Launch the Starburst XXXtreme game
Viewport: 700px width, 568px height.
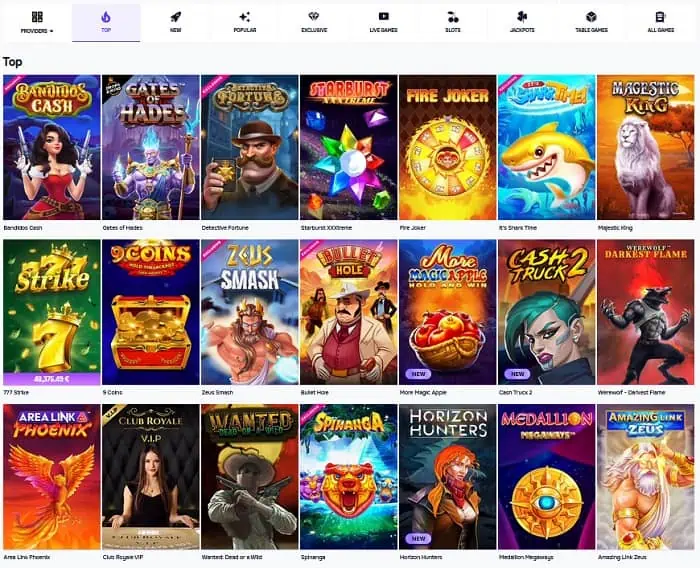[x=349, y=147]
